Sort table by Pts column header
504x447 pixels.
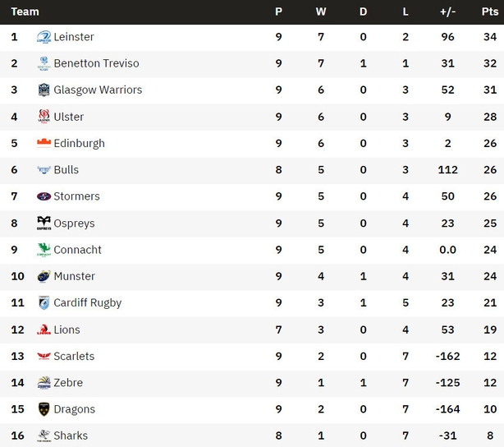click(490, 12)
